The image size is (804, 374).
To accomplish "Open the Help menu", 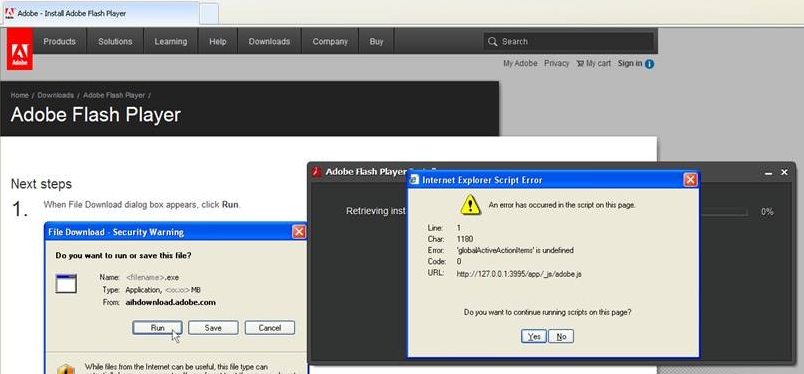I will [217, 42].
